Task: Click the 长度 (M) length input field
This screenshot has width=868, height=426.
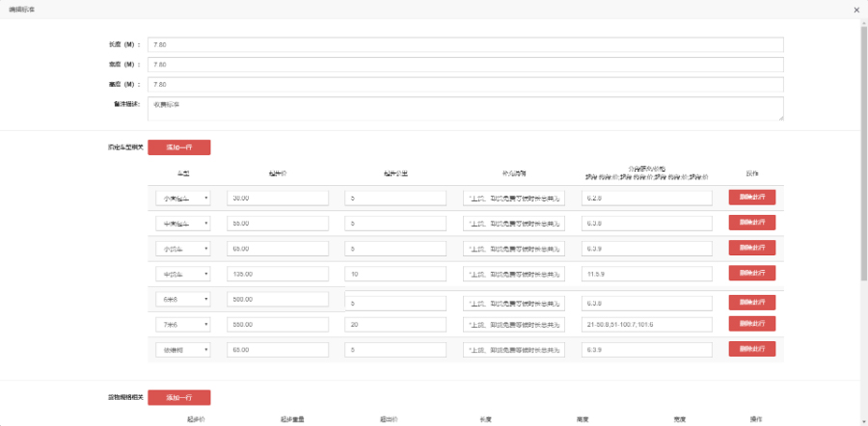Action: pos(466,44)
